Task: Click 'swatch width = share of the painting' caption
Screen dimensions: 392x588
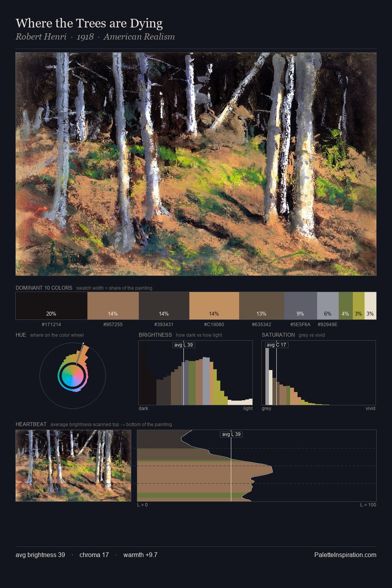Action: point(114,288)
